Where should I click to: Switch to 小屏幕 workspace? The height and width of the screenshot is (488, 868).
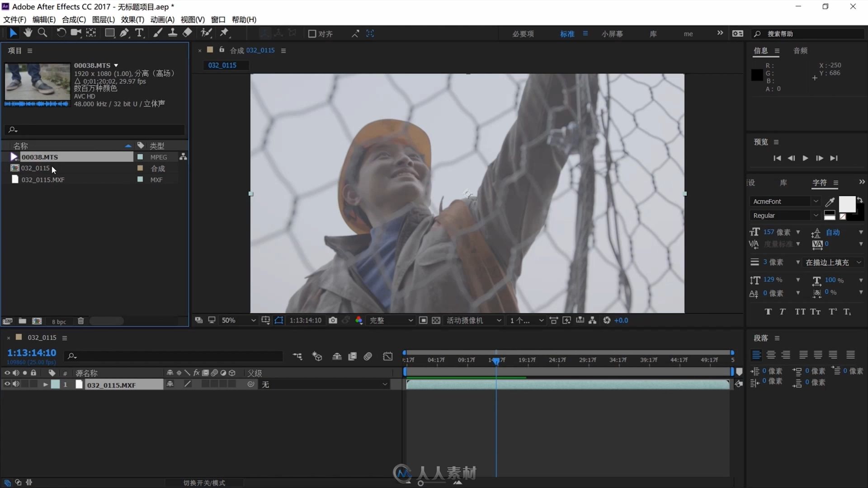[612, 34]
